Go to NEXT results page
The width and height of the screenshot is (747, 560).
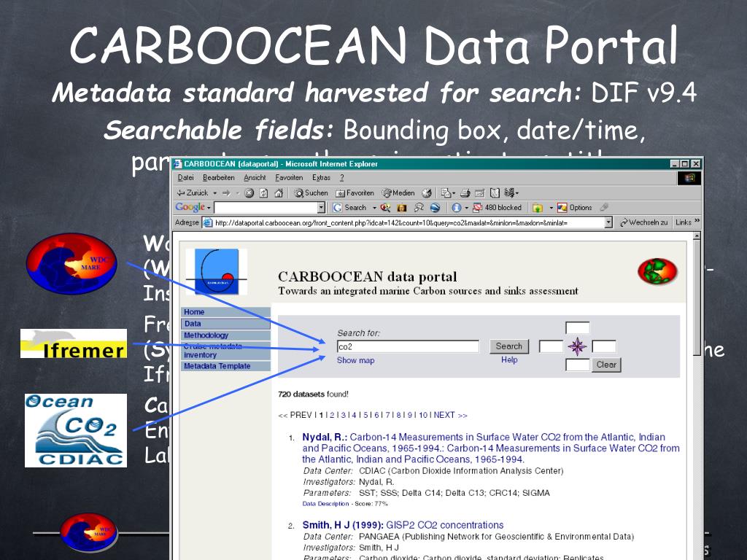click(450, 415)
